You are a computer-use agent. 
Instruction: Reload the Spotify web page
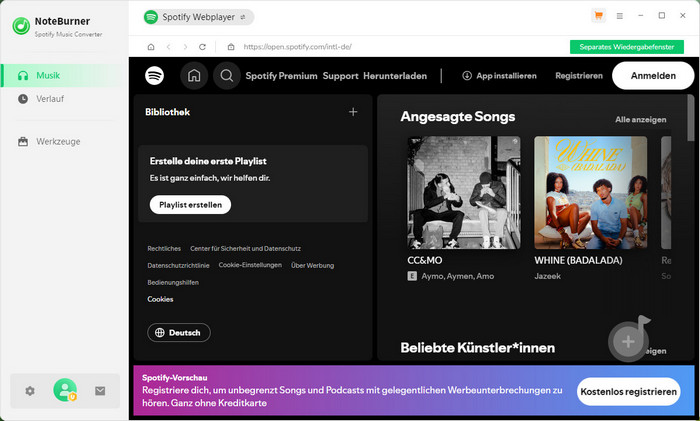(x=202, y=47)
